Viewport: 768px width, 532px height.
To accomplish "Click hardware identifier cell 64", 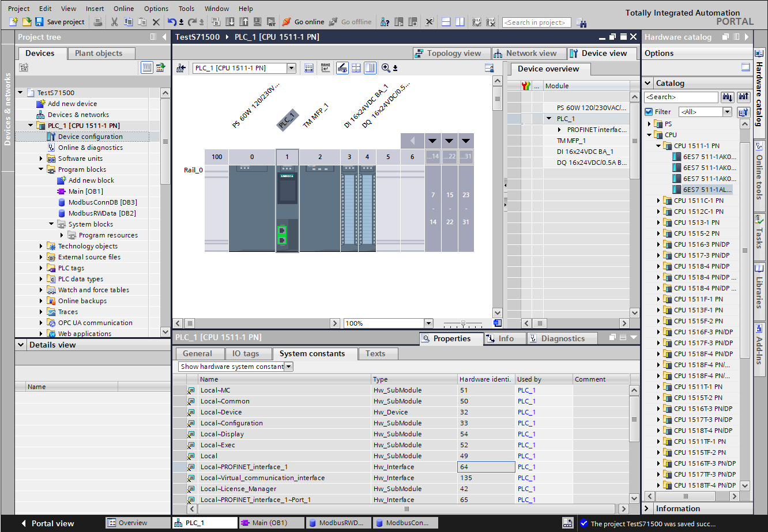I will pos(486,467).
